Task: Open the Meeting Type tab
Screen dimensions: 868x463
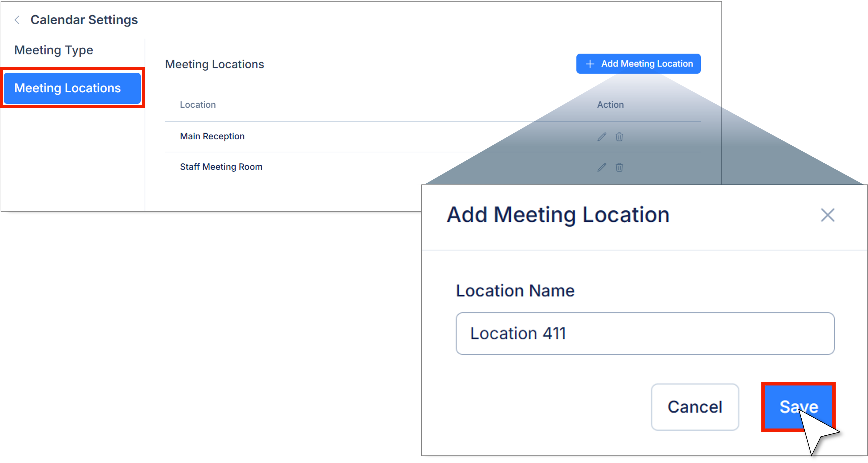Action: (x=54, y=50)
